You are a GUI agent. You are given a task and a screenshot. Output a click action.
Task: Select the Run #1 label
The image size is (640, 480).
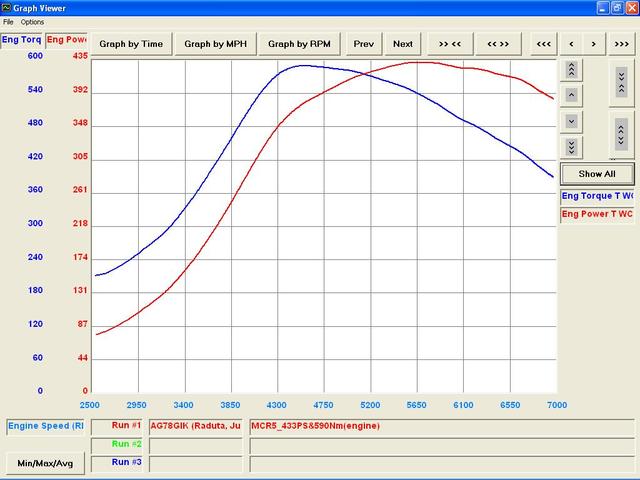[x=116, y=427]
